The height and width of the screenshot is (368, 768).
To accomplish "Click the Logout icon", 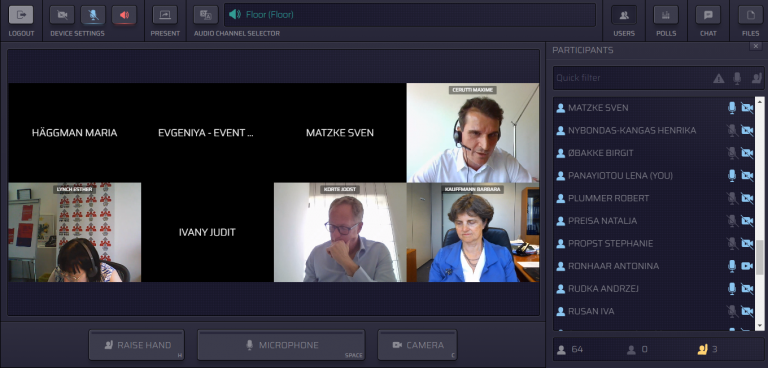I will tap(21, 15).
